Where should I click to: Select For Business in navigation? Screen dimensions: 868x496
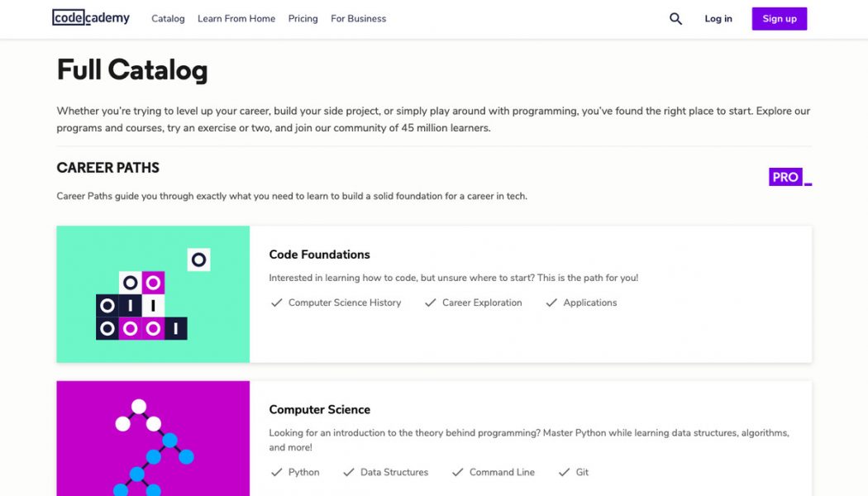pos(358,19)
